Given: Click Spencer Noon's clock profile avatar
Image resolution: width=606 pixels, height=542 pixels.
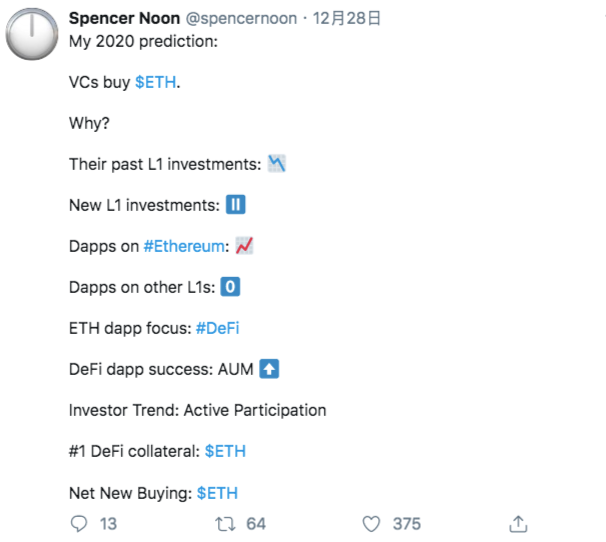Looking at the screenshot, I should point(32,34).
